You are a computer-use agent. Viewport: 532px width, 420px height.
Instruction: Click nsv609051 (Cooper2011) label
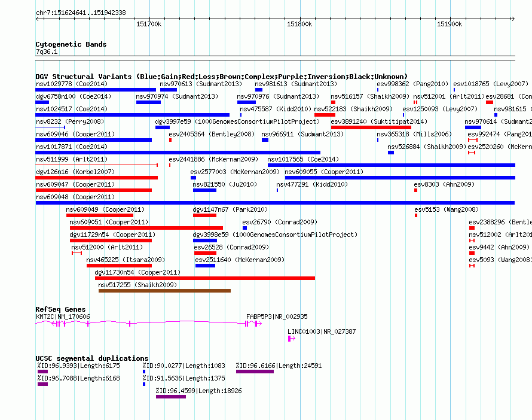(x=109, y=222)
